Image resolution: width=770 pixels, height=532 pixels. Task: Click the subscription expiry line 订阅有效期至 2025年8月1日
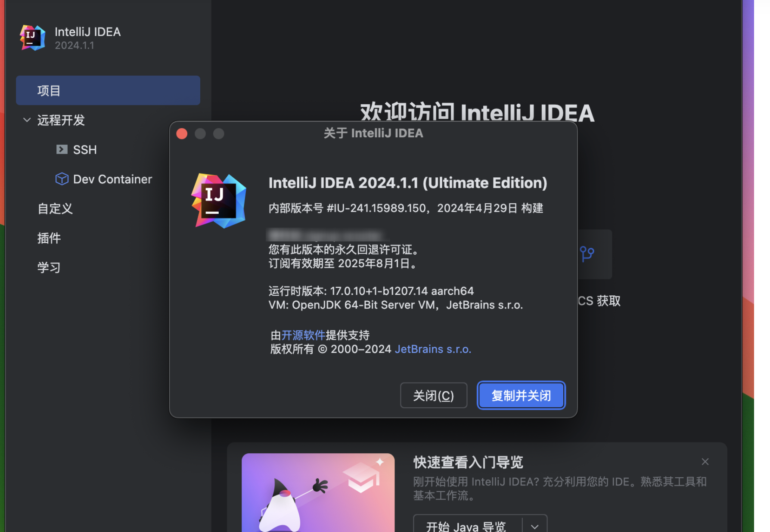click(x=343, y=263)
